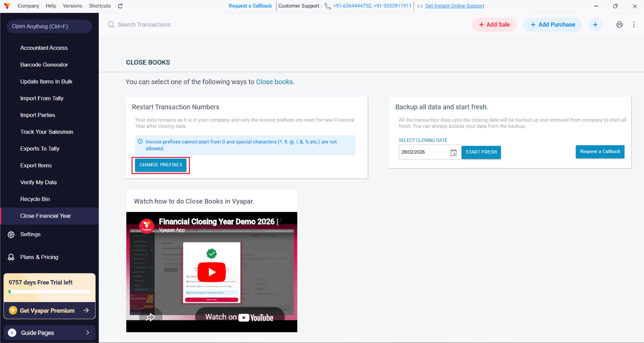Open Update Items In Bulk
The width and height of the screenshot is (644, 343).
pyautogui.click(x=50, y=82)
